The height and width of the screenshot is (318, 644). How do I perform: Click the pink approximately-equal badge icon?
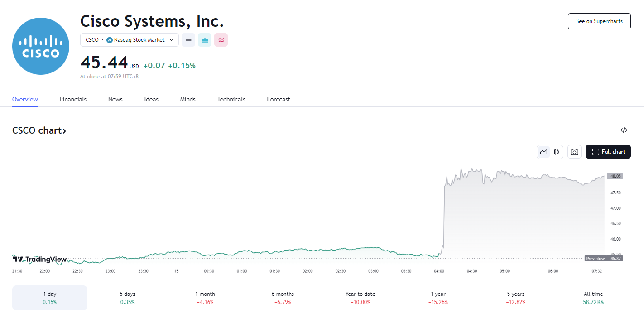[221, 40]
